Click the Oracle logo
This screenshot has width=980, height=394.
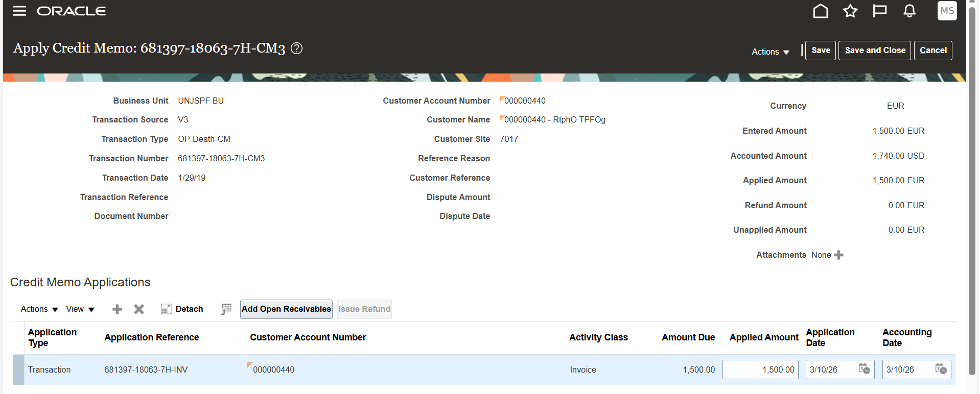(72, 11)
